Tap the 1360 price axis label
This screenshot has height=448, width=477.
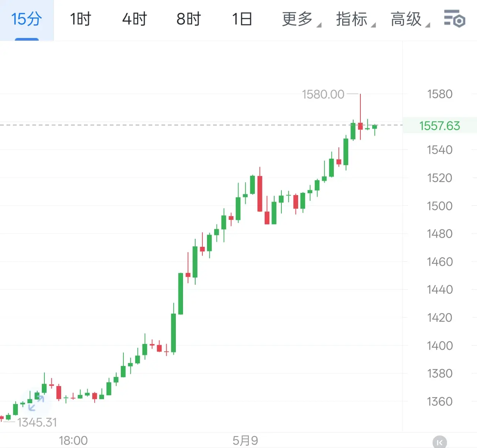click(x=440, y=401)
